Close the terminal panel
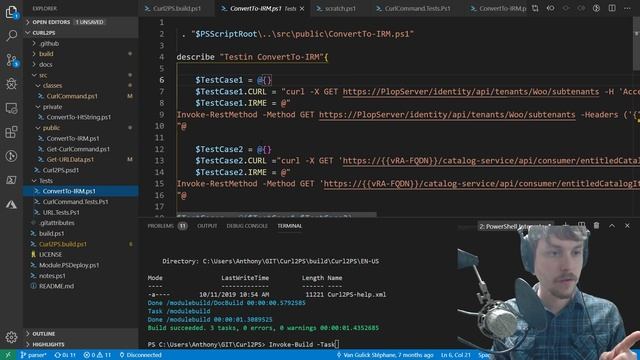Screen dimensions: 640x360 coord(627,226)
